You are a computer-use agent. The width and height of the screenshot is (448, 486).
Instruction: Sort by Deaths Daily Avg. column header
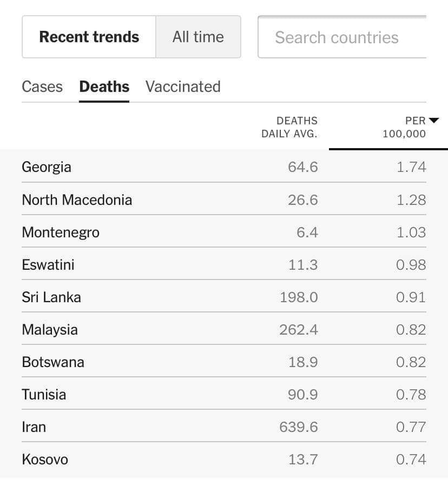click(289, 127)
